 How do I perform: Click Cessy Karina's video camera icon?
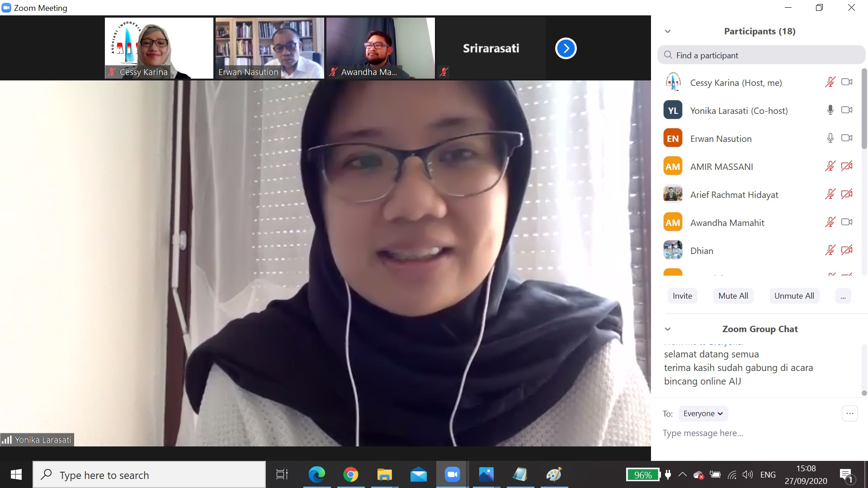(x=846, y=82)
